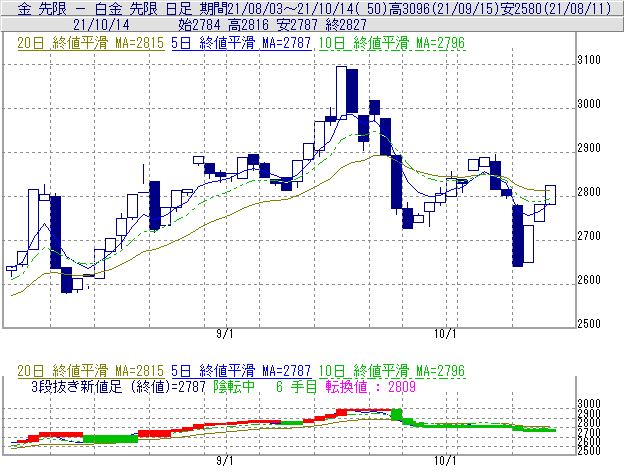Click the daily low value 安2787
The height and width of the screenshot is (475, 624).
click(x=297, y=25)
